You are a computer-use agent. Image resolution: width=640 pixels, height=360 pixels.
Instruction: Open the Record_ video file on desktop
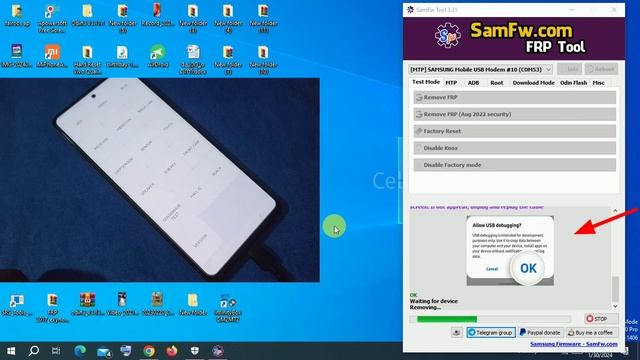click(x=158, y=15)
